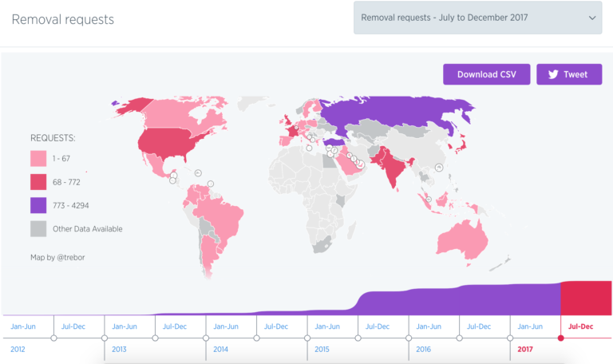The height and width of the screenshot is (364, 613).
Task: Click the light pink 1 - 67 legend swatch
Action: [38, 158]
